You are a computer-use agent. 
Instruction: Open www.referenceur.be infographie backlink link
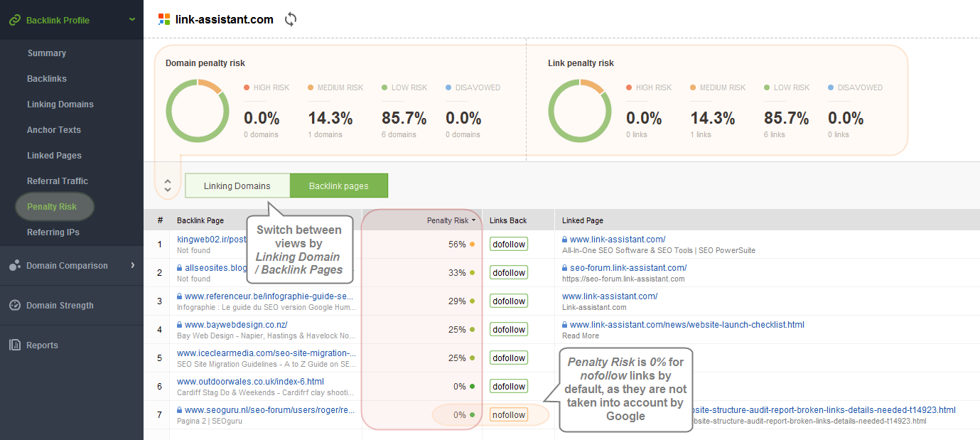(269, 296)
